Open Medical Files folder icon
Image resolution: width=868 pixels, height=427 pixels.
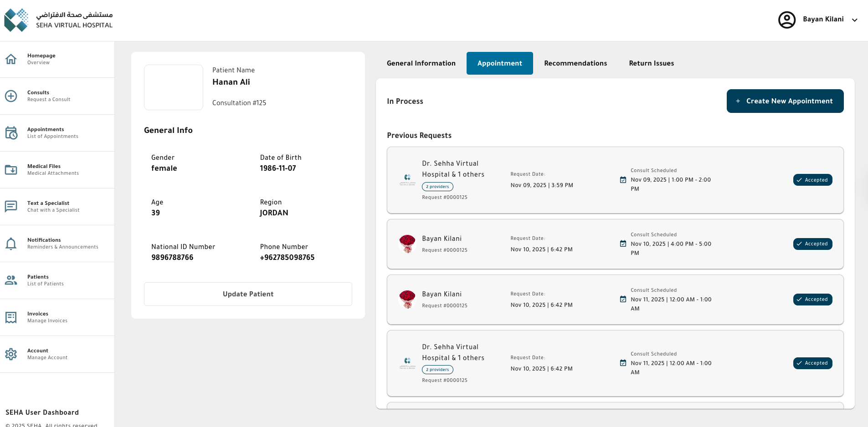(11, 170)
